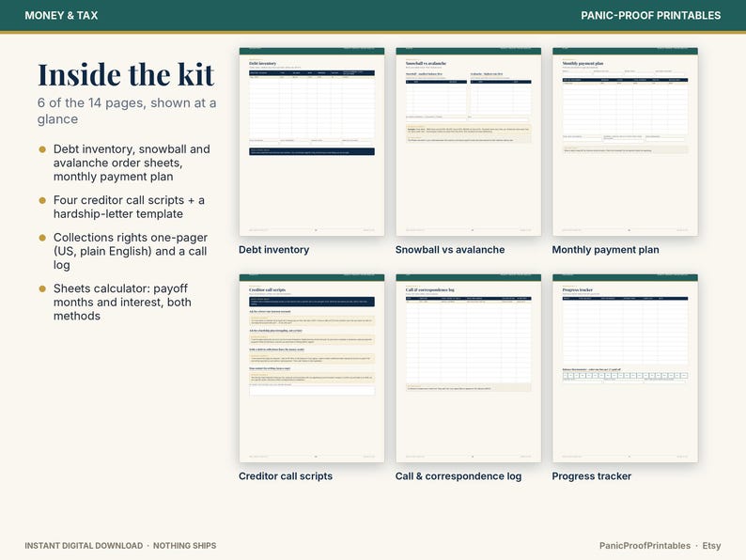Click the 'Progress tracker' caption
Screen dimensions: 746x560
pyautogui.click(x=591, y=476)
